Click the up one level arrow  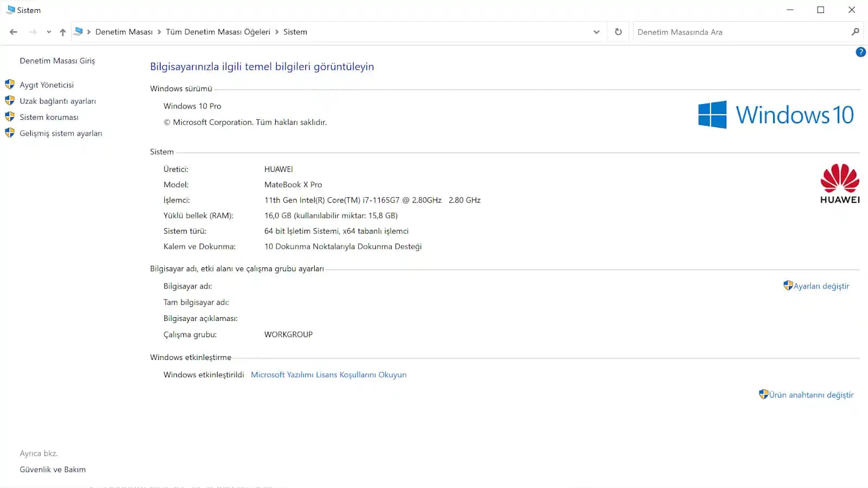pos(63,32)
